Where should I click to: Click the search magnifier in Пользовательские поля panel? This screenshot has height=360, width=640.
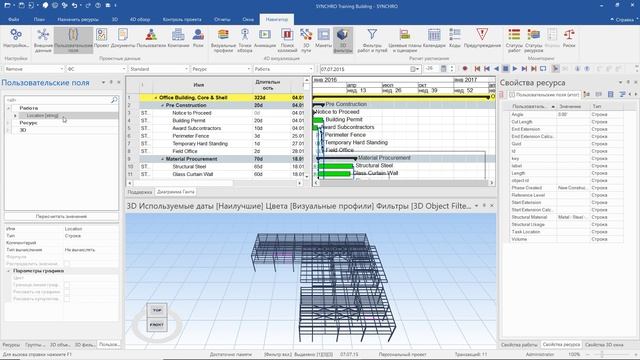point(114,100)
